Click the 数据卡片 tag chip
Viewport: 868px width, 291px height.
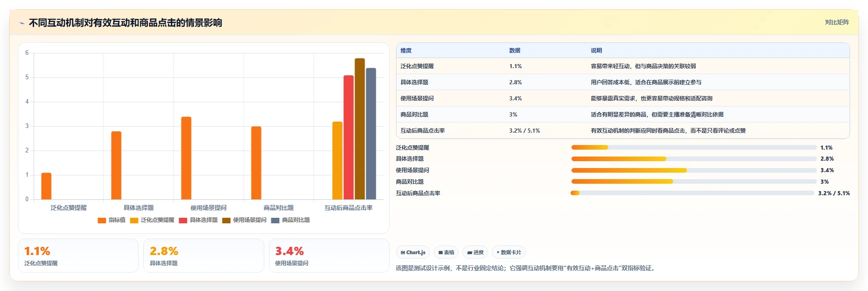click(509, 252)
